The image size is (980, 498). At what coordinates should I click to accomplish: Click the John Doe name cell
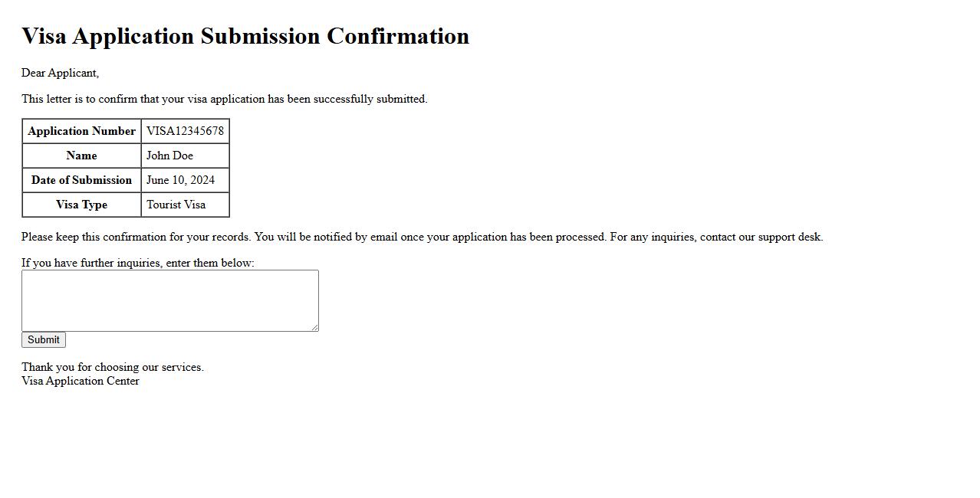coord(169,156)
